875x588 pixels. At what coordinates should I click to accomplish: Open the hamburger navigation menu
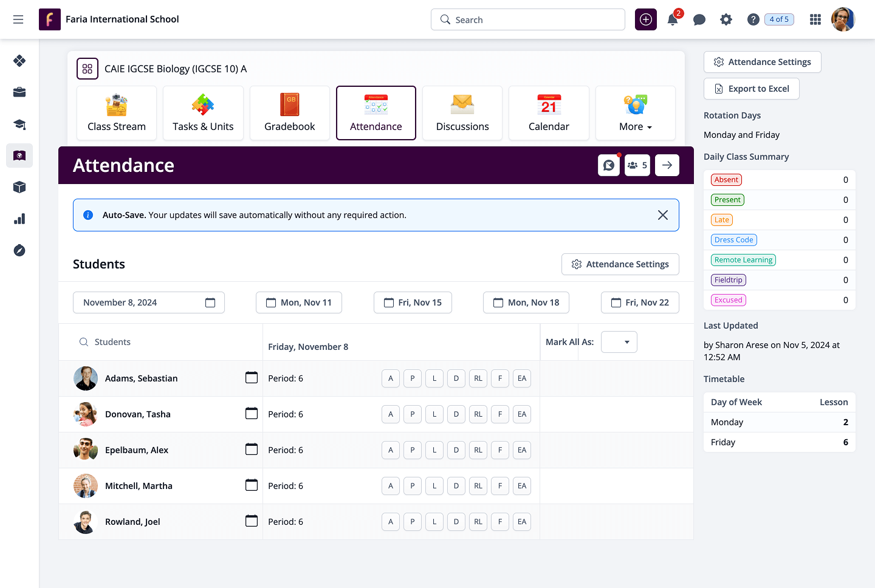(x=18, y=20)
